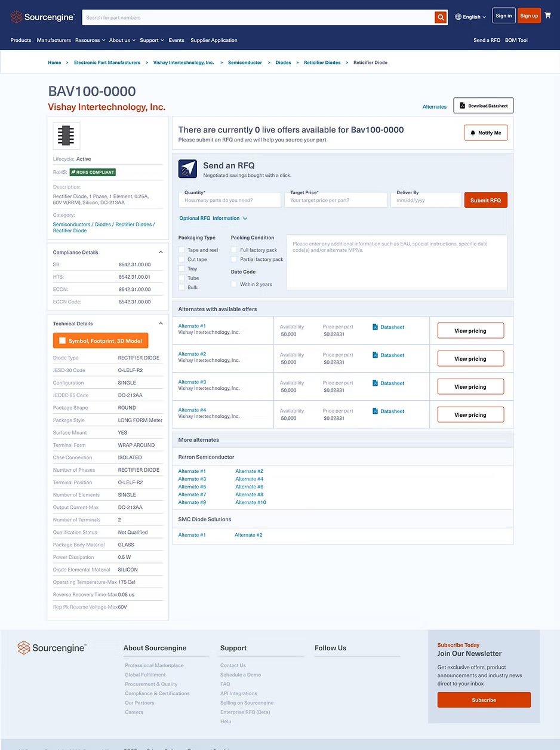The image size is (560, 750).
Task: Check the Bulk packaging option
Action: click(181, 287)
